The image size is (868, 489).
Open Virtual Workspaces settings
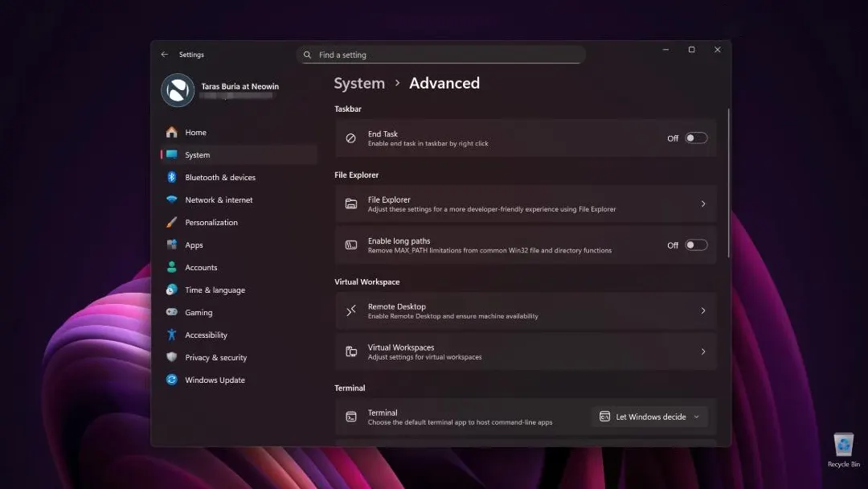526,351
